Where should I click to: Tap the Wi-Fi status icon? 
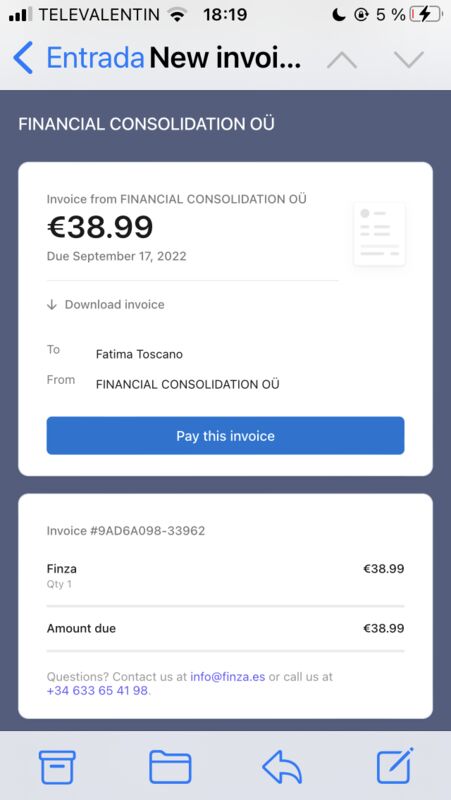click(178, 15)
